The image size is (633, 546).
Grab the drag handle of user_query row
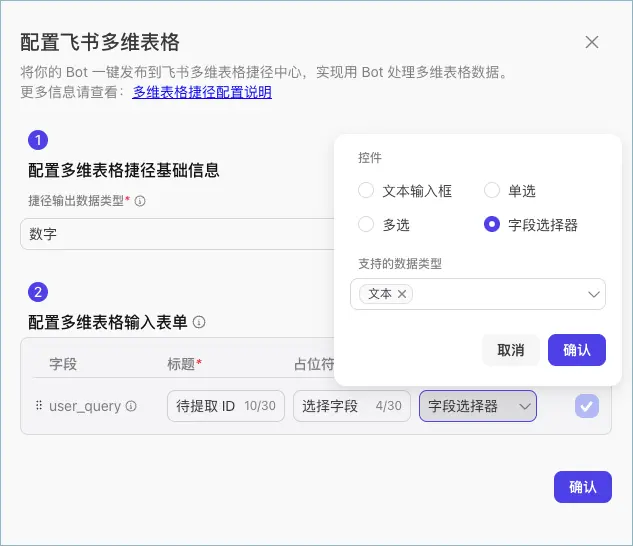pyautogui.click(x=39, y=405)
